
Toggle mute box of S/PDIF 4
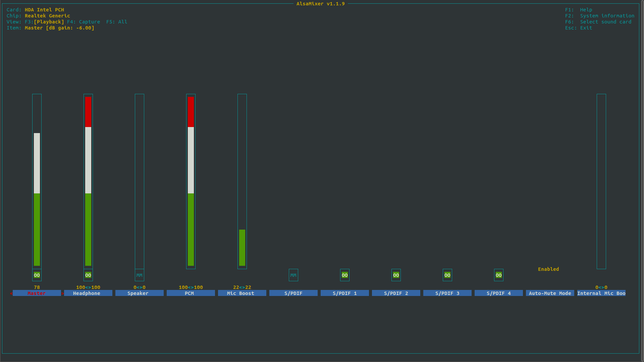click(499, 275)
